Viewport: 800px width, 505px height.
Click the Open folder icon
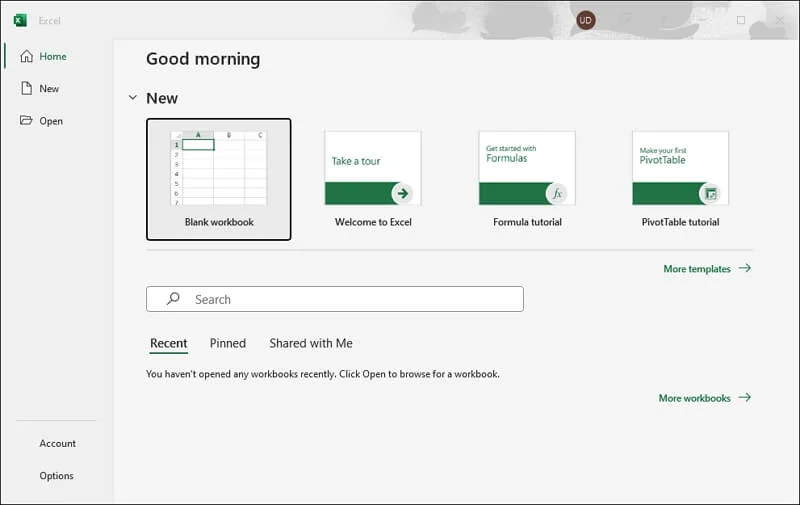26,120
